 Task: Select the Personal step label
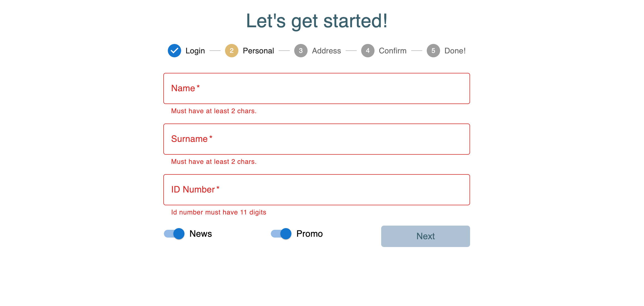(x=258, y=51)
